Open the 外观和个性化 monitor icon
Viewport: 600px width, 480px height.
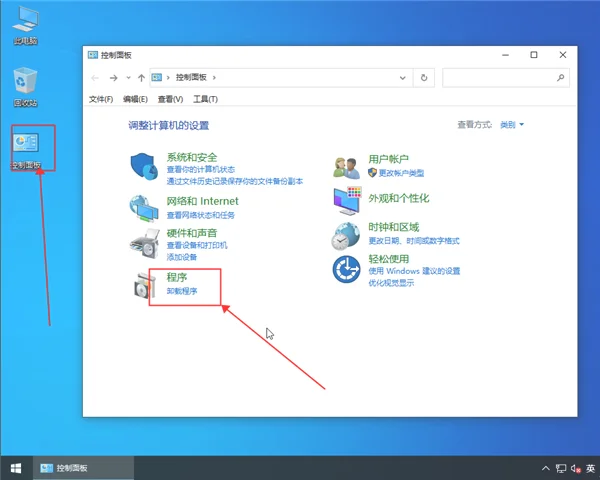click(347, 201)
